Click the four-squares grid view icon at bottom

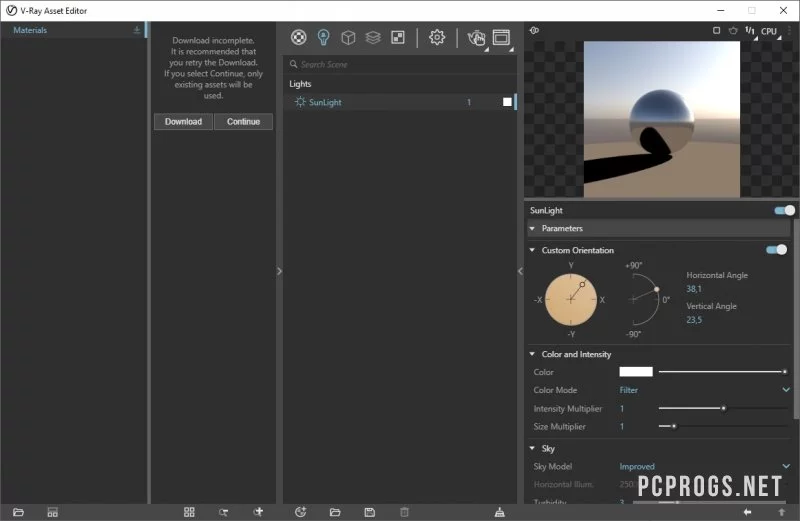coord(189,512)
